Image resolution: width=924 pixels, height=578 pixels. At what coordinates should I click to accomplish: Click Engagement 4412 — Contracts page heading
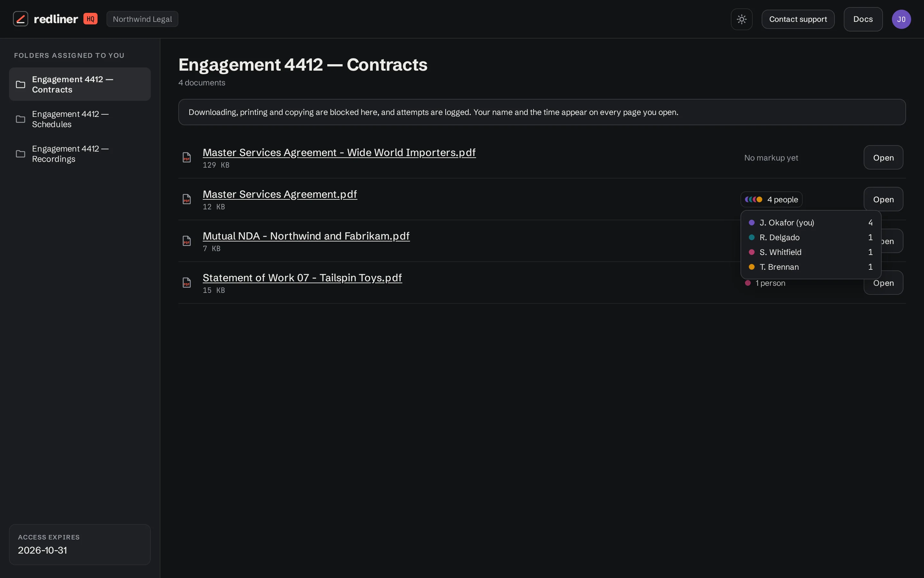coord(303,65)
